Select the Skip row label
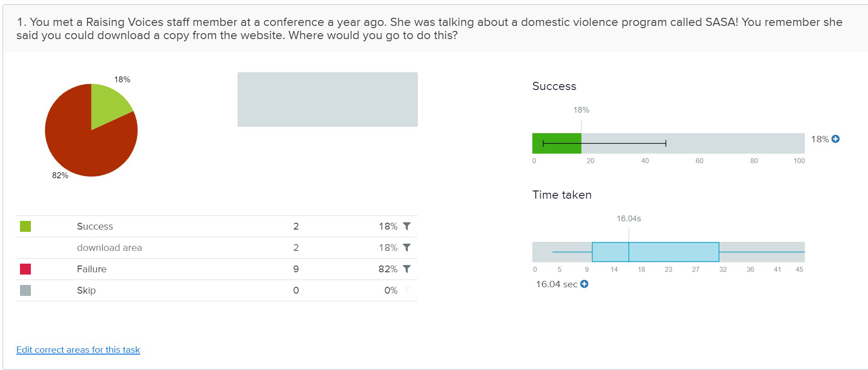This screenshot has height=370, width=868. point(86,290)
